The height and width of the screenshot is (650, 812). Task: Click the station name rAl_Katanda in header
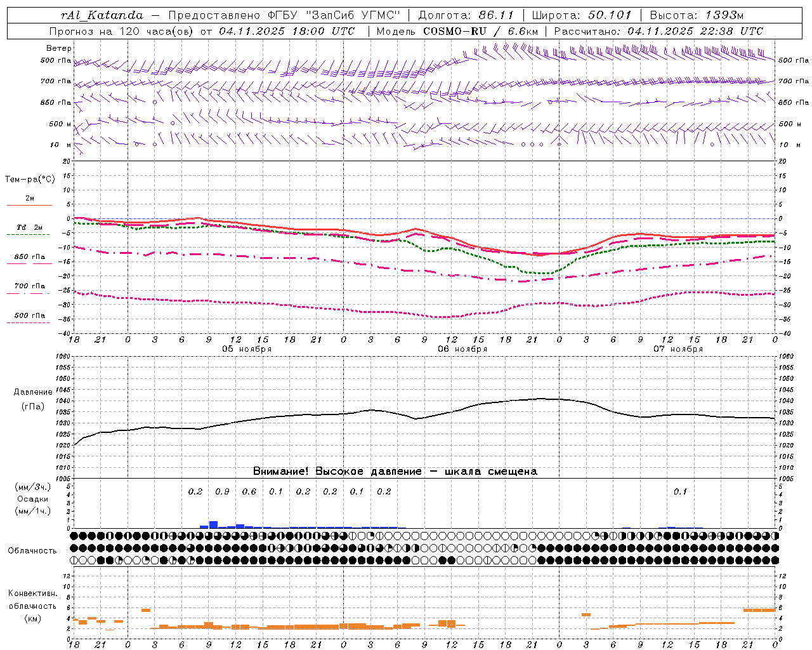(102, 15)
